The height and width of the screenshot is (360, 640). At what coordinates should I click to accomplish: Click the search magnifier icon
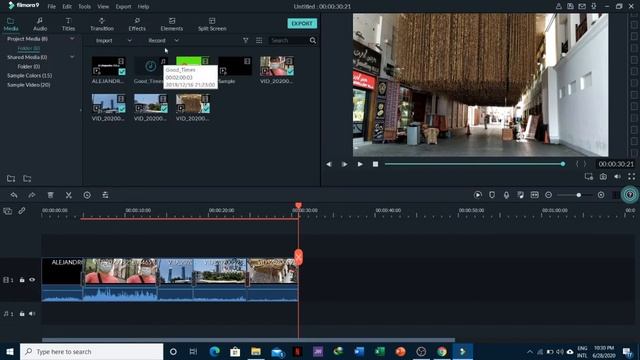313,40
